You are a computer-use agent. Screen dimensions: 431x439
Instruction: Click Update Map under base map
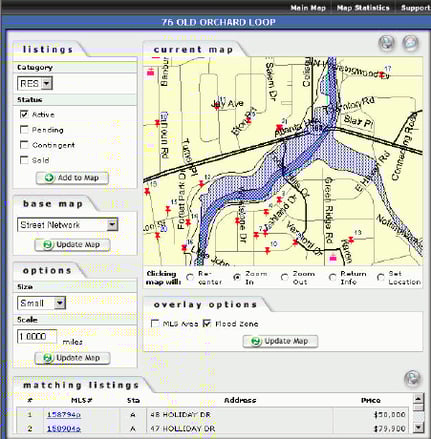[72, 245]
